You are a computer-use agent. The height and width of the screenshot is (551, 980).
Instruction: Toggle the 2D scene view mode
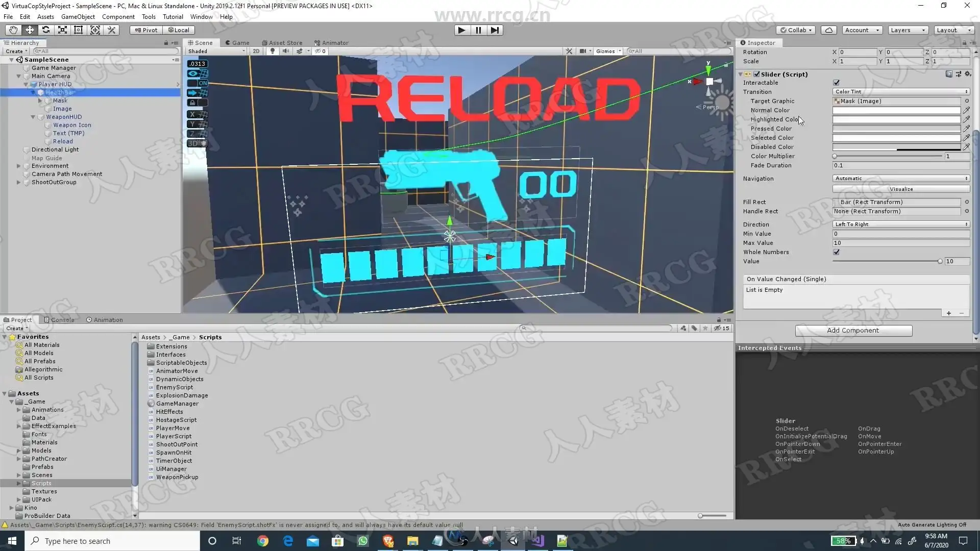point(256,51)
